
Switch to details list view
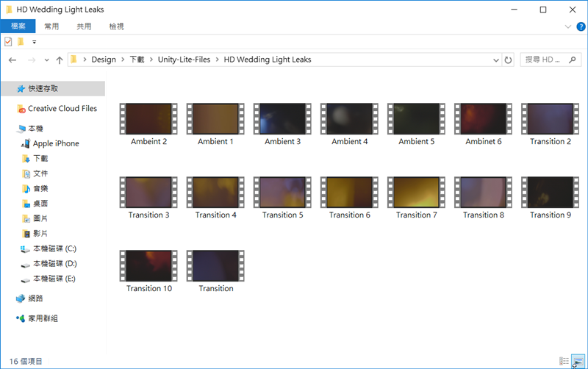tap(564, 361)
